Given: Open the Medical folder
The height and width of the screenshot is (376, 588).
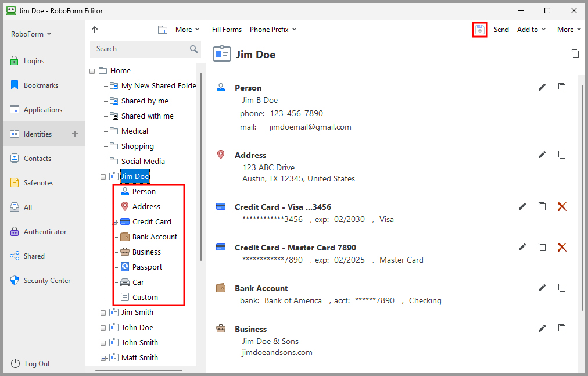Looking at the screenshot, I should coord(129,131).
